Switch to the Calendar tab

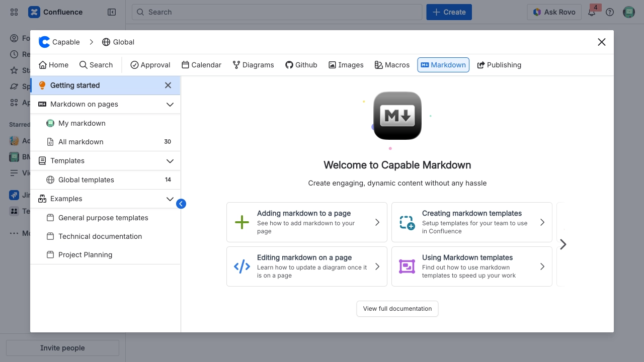(x=201, y=65)
